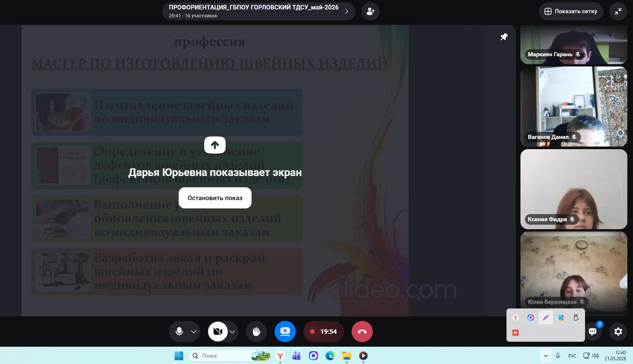Open File Explorer from the taskbar
Screen dimensions: 633x364
[x=346, y=356]
